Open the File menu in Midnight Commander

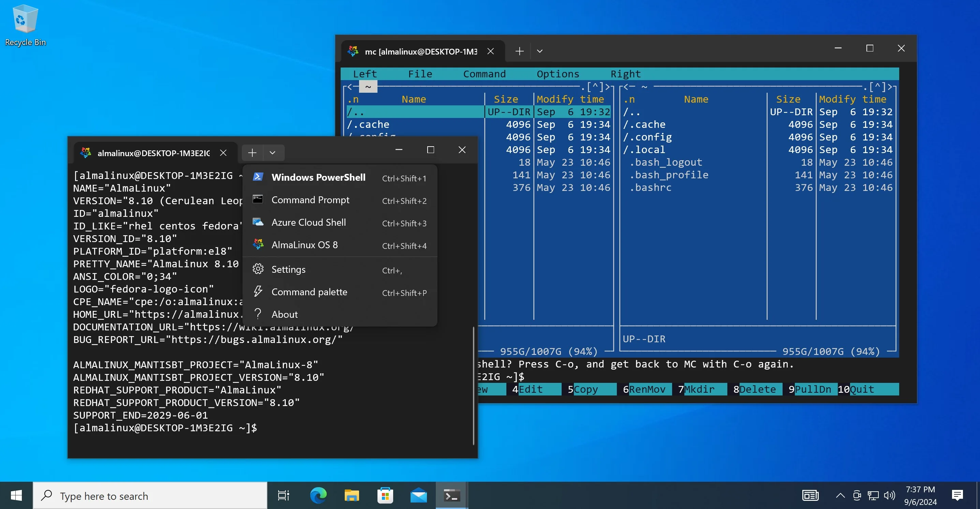(420, 74)
